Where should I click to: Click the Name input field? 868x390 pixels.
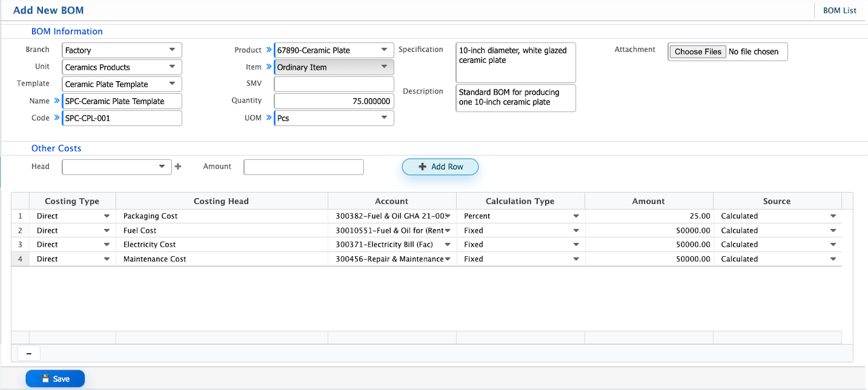pyautogui.click(x=122, y=101)
